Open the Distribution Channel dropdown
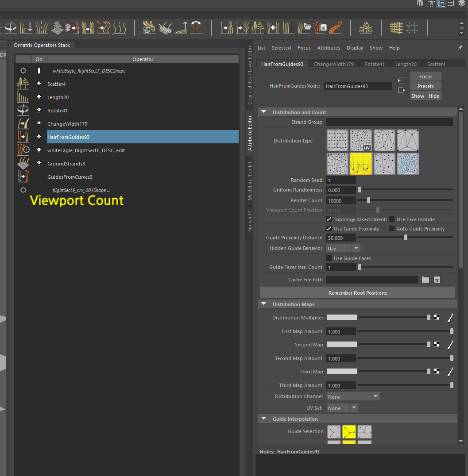468x476 pixels. pos(353,396)
